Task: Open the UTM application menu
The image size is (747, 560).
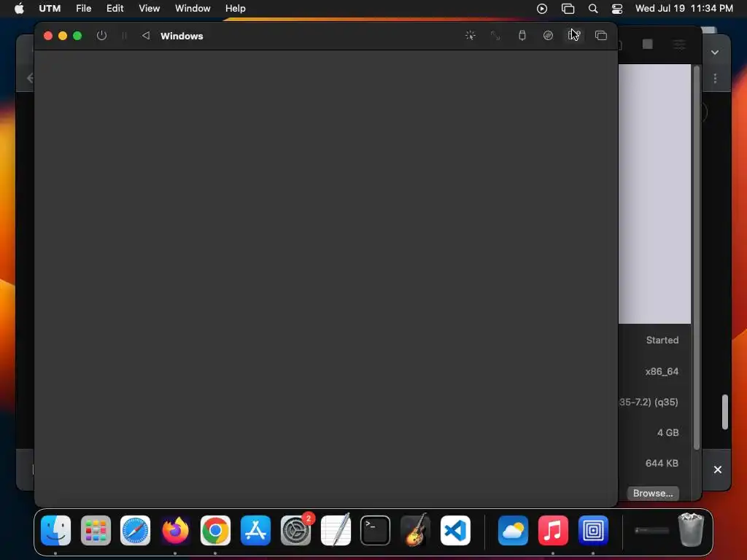Action: [x=50, y=9]
